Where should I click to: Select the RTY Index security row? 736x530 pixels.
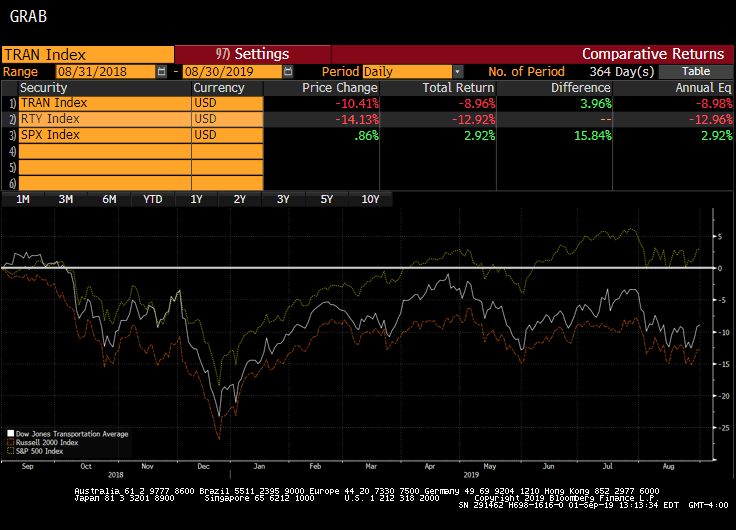click(x=105, y=119)
